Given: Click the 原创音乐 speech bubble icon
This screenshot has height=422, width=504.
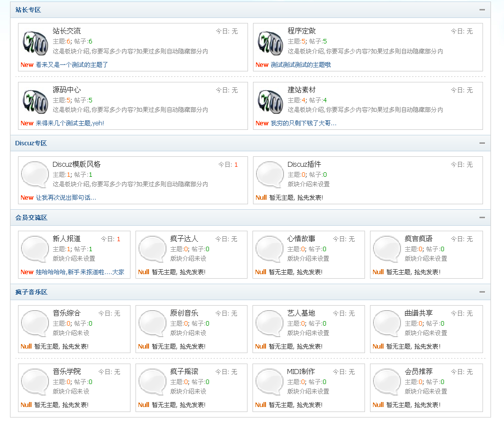Looking at the screenshot, I should click(152, 324).
